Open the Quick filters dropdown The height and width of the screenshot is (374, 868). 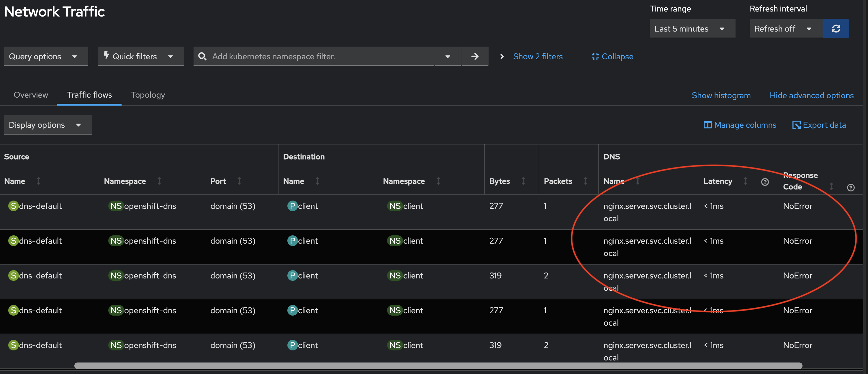pyautogui.click(x=140, y=56)
